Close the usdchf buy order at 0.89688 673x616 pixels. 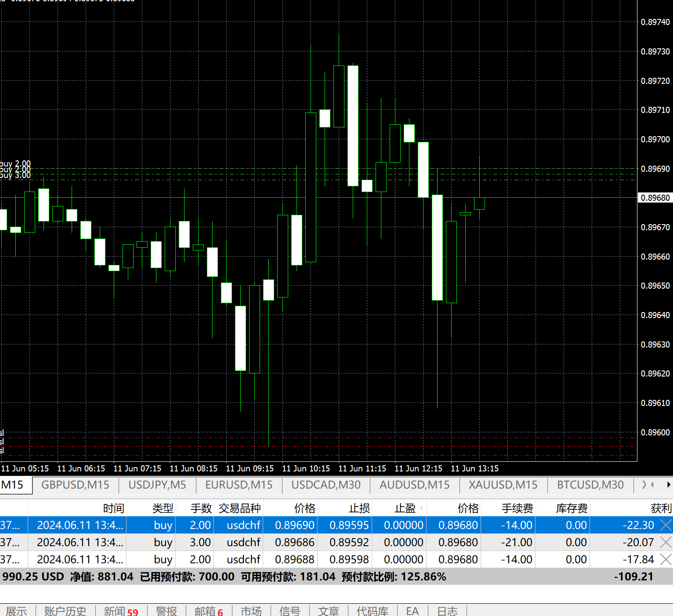tap(666, 559)
